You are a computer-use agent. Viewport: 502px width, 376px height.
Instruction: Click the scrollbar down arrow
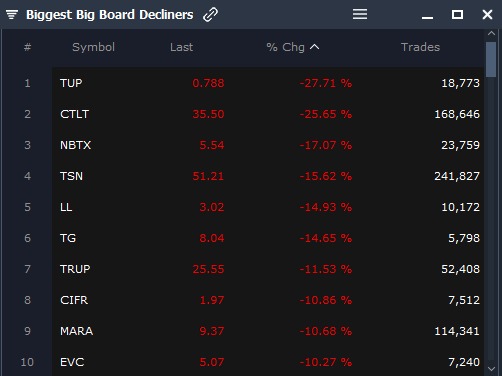(491, 369)
